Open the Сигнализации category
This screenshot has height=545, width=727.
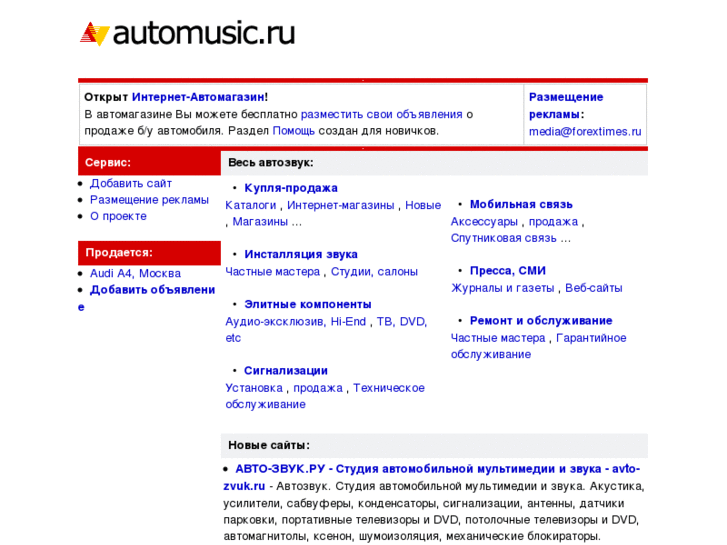click(286, 371)
